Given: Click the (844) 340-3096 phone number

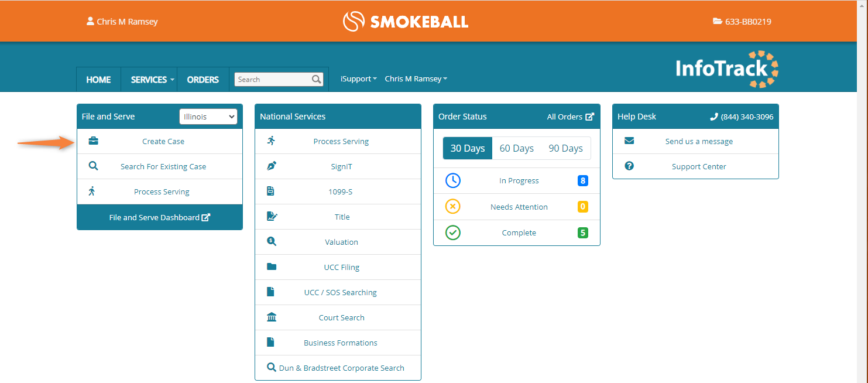Looking at the screenshot, I should [747, 117].
